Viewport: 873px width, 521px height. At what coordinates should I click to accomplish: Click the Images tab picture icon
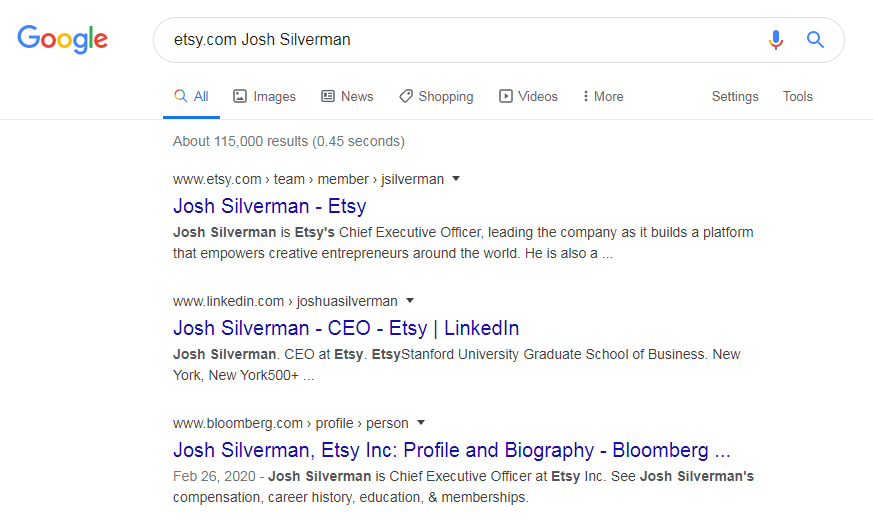(239, 96)
